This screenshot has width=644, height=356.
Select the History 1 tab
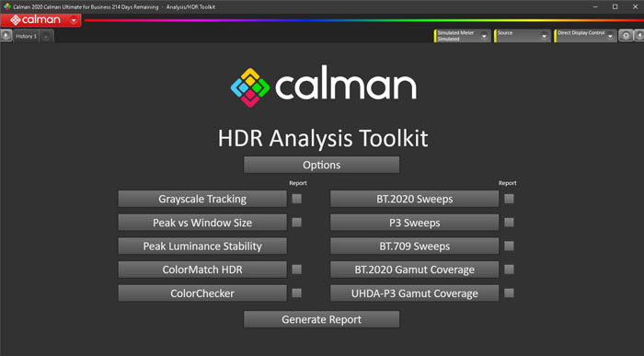(x=27, y=36)
